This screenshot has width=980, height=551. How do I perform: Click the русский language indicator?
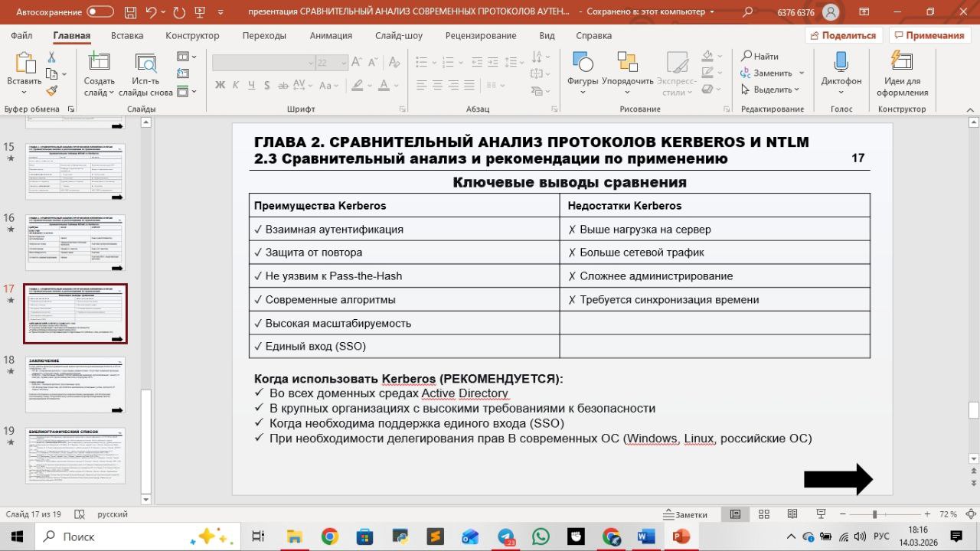coord(113,514)
